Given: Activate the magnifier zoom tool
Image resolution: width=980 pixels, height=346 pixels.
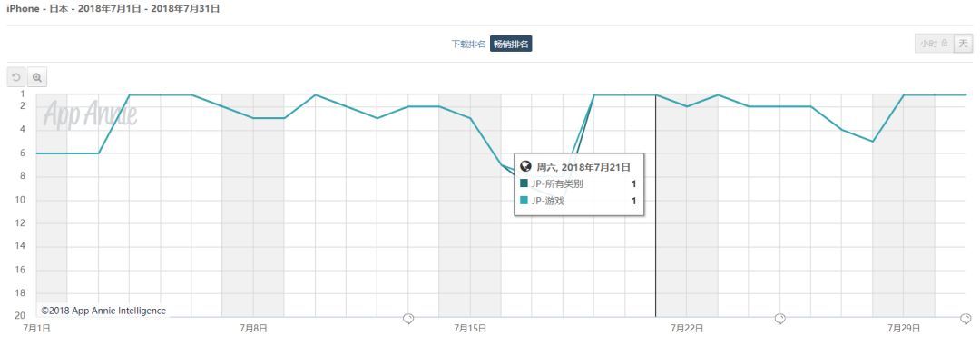Looking at the screenshot, I should pos(37,77).
